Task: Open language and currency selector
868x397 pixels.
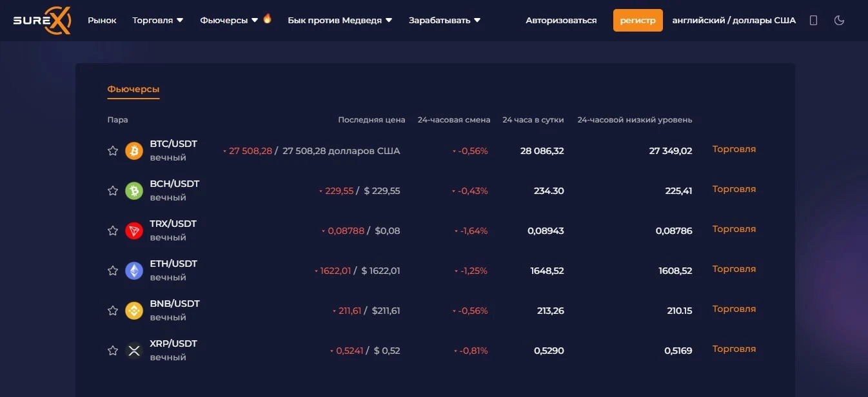Action: point(734,21)
